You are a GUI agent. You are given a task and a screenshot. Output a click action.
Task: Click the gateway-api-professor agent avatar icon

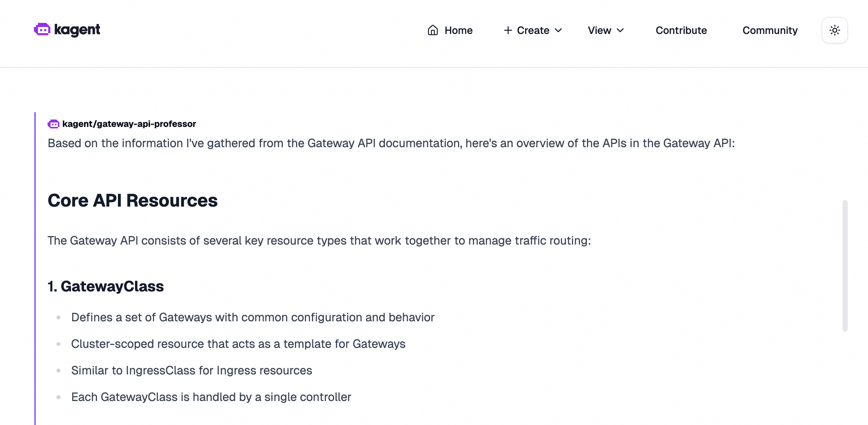pos(53,124)
